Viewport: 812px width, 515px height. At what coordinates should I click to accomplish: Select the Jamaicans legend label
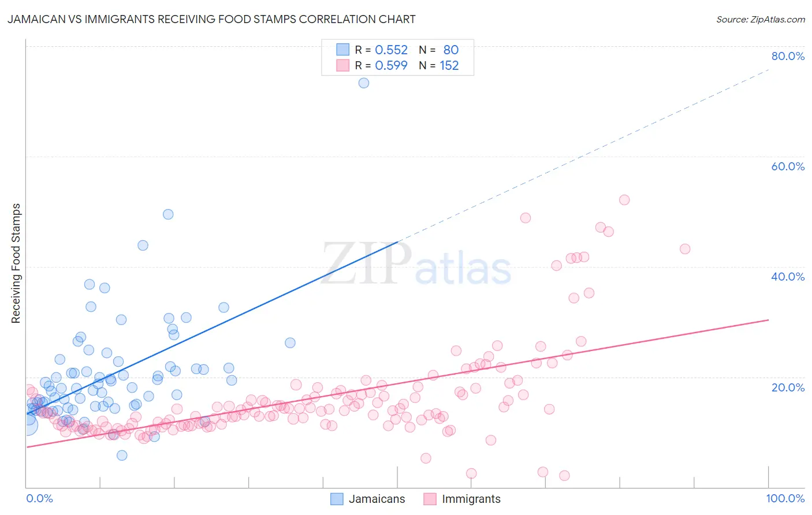coord(377,499)
